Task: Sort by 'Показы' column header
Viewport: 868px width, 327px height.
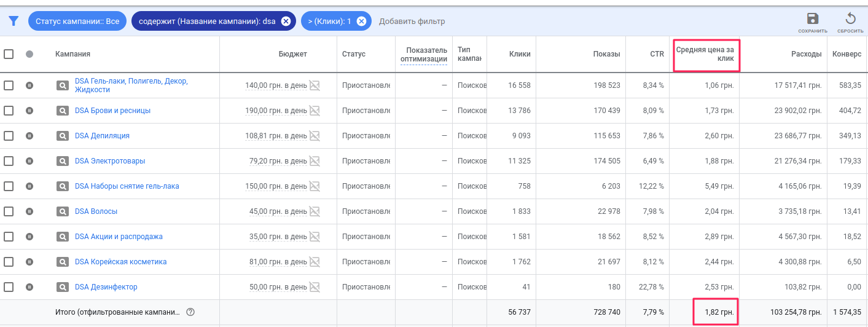Action: point(606,54)
